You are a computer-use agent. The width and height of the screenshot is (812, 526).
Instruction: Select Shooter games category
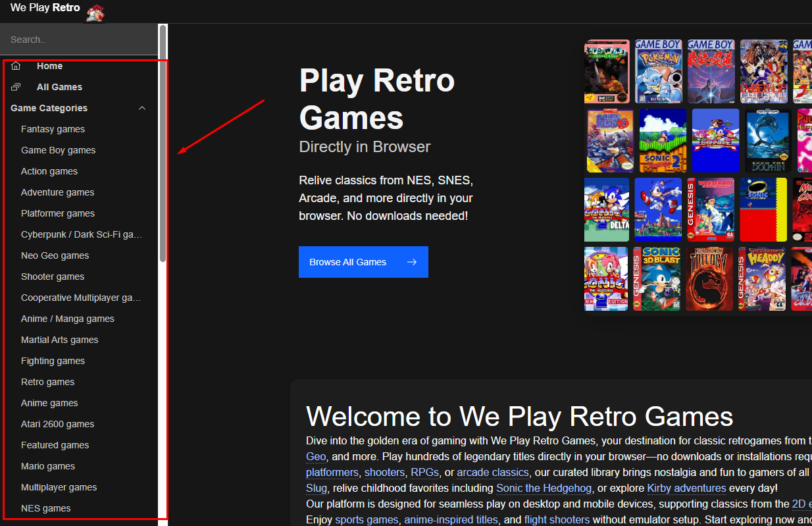tap(53, 276)
